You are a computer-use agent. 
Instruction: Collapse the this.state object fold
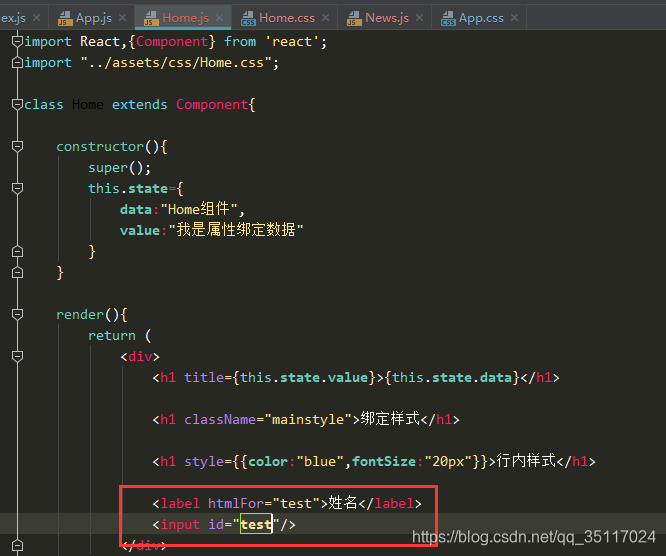17,188
